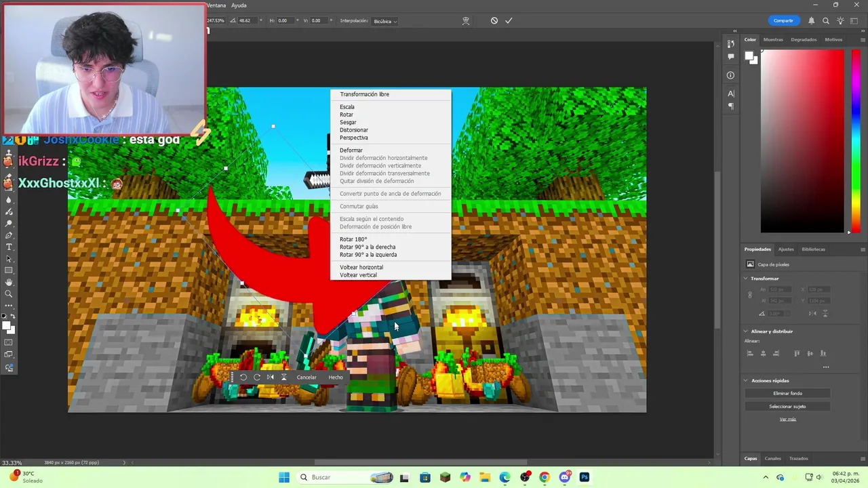Select the Rectangle shape tool
This screenshot has width=868, height=488.
coord(9,270)
